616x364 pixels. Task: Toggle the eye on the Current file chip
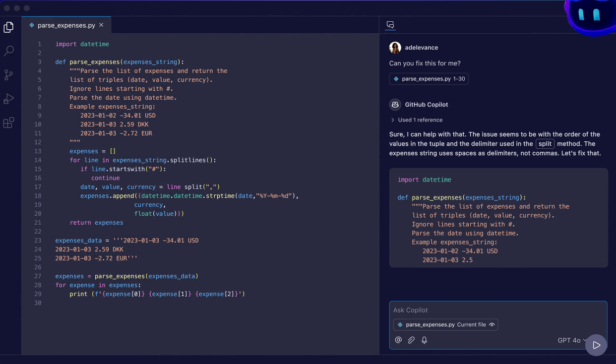point(491,325)
